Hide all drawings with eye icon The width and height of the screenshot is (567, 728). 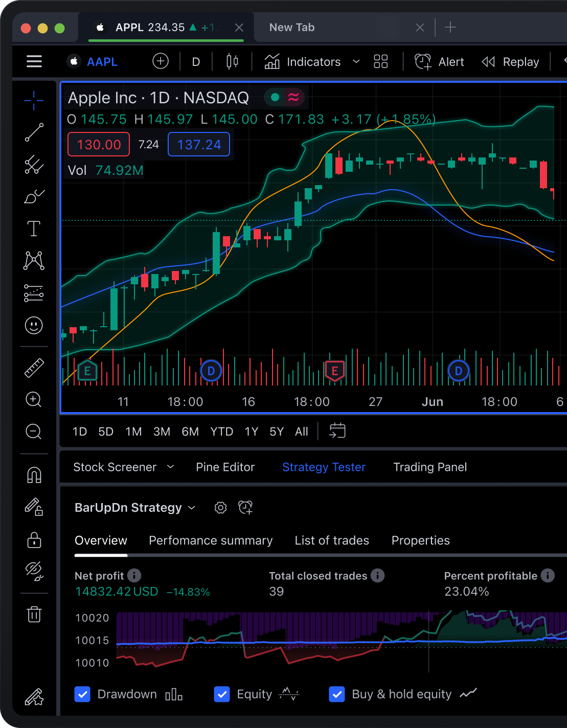click(34, 571)
